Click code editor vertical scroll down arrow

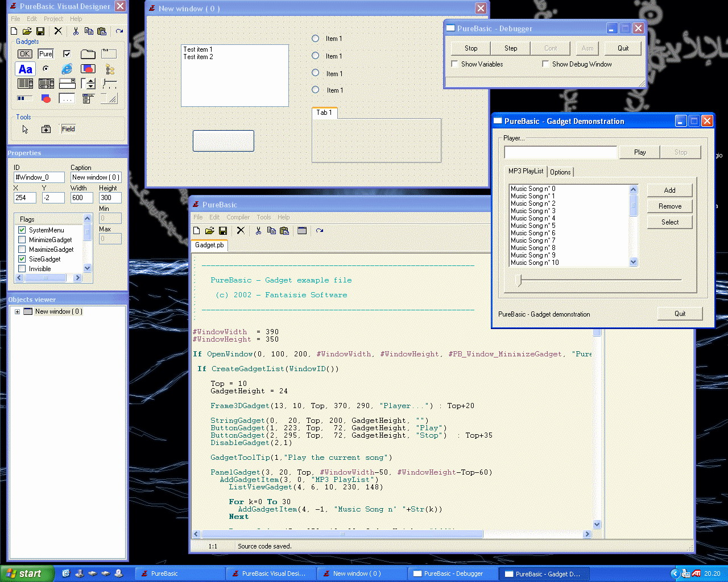pos(597,525)
